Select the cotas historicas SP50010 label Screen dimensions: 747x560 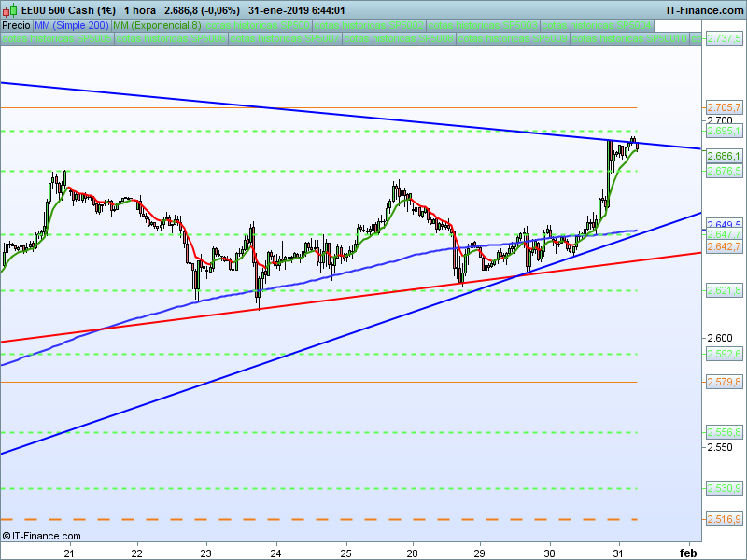pos(629,38)
